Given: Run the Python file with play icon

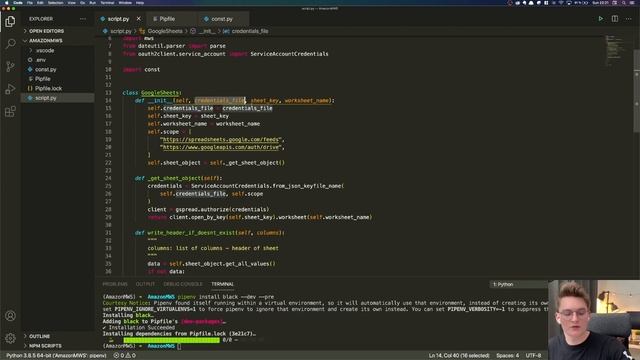Looking at the screenshot, I should point(600,19).
